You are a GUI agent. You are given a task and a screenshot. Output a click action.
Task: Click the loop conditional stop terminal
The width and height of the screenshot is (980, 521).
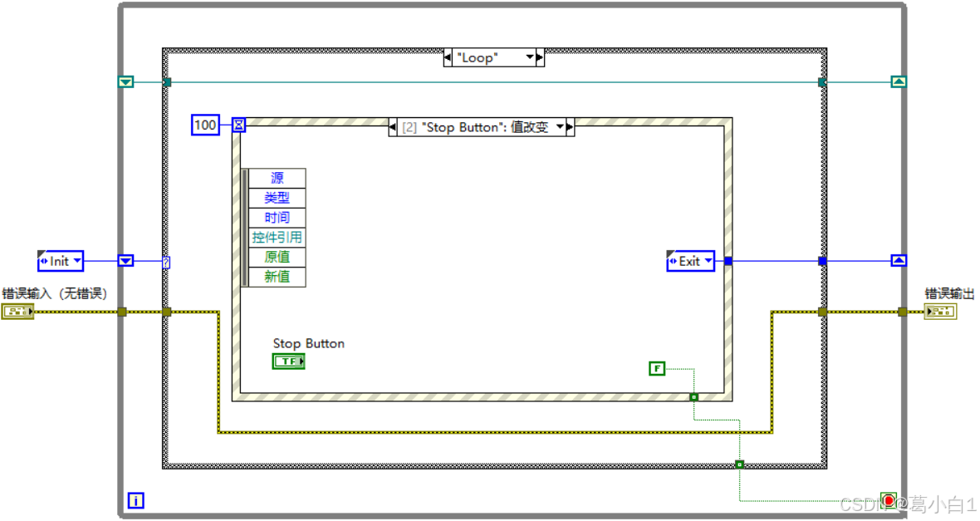889,499
